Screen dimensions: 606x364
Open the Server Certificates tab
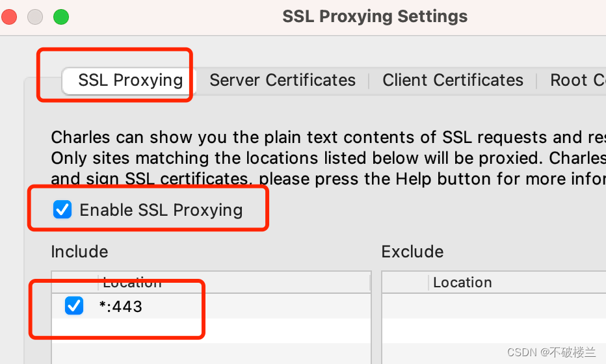(x=282, y=81)
